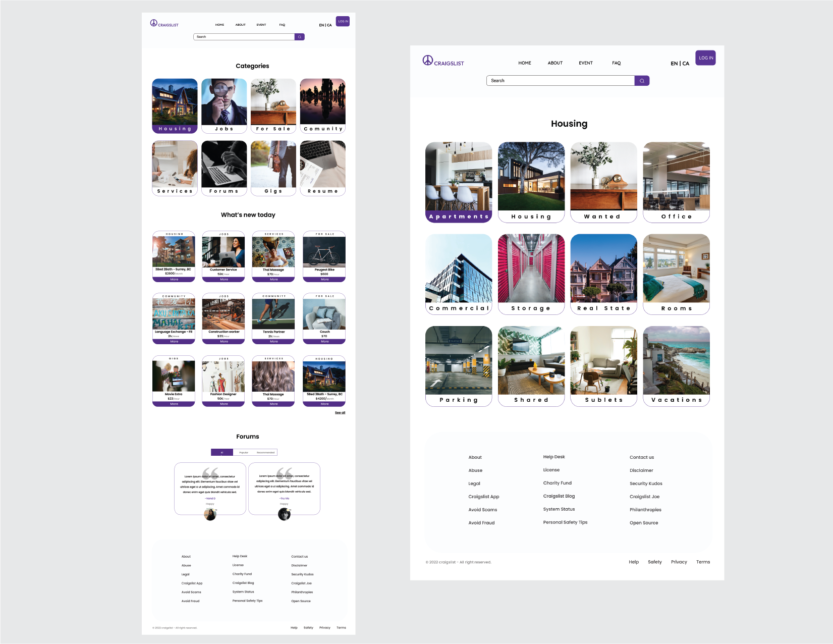Open the Forums category card on homepage
Screen dimensions: 833x644
click(x=224, y=168)
